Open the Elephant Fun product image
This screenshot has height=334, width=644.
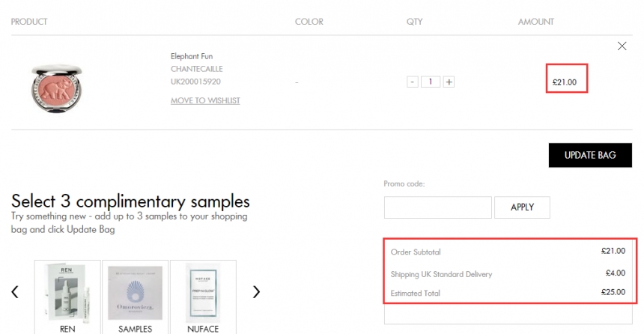pos(57,88)
